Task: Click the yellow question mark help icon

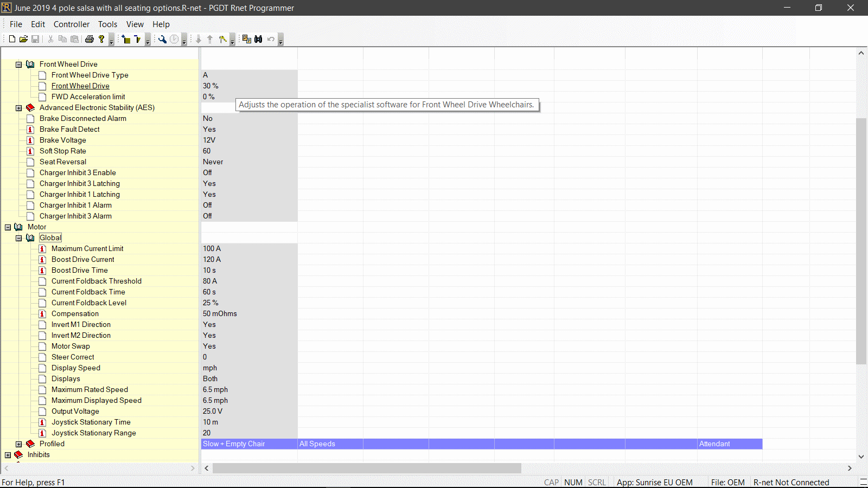Action: click(101, 39)
